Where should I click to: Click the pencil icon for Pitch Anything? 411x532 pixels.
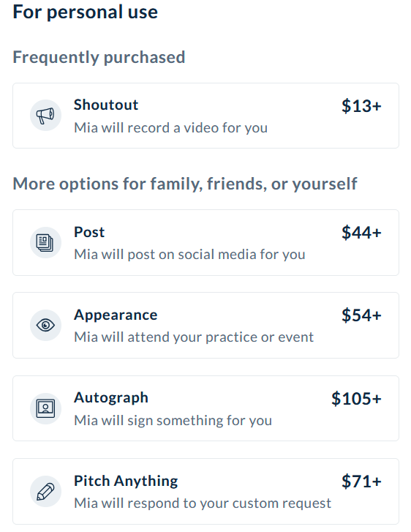point(45,491)
